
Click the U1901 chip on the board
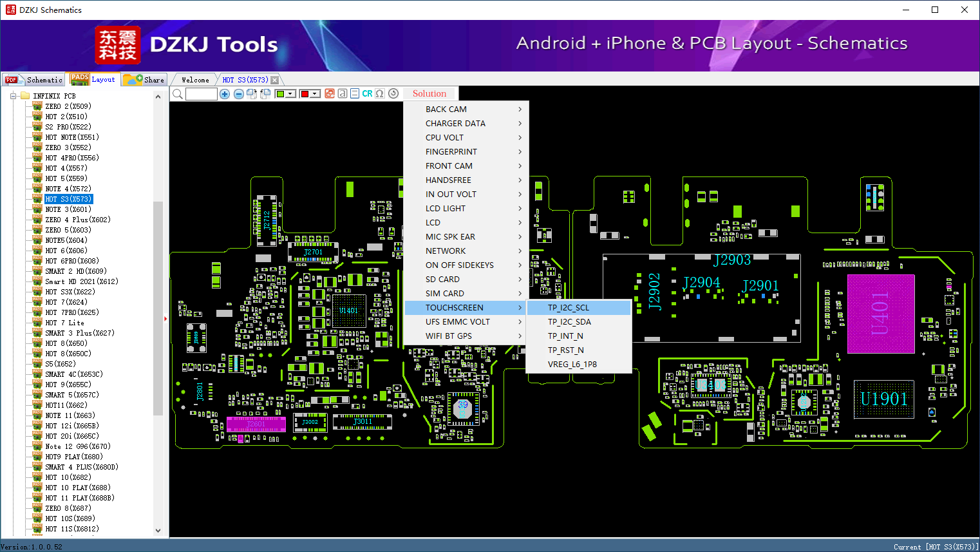(884, 399)
